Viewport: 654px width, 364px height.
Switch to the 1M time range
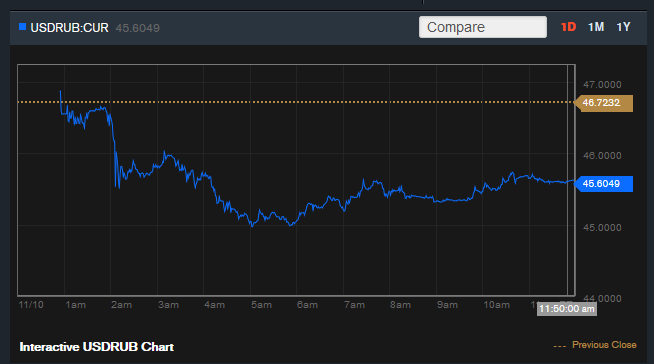(x=596, y=27)
